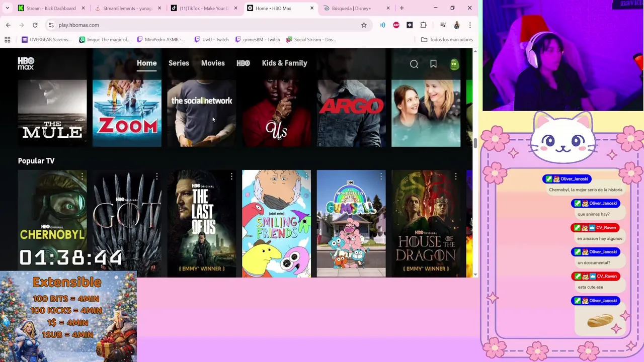The width and height of the screenshot is (644, 362).
Task: Open the Extensions puzzle menu
Action: [423, 25]
